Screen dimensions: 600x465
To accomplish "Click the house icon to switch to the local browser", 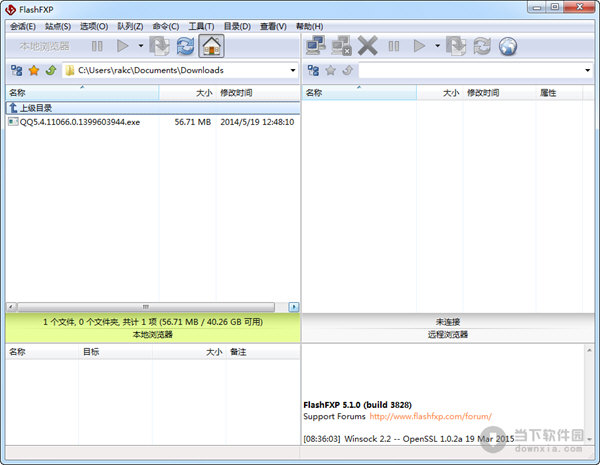I will [x=211, y=46].
